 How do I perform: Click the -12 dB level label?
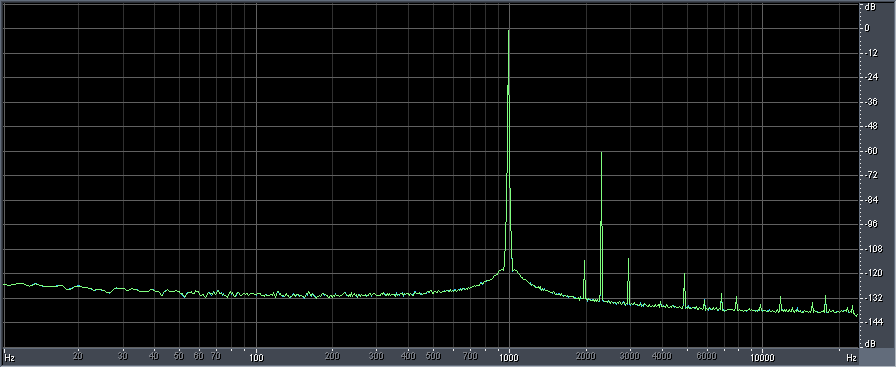point(870,53)
